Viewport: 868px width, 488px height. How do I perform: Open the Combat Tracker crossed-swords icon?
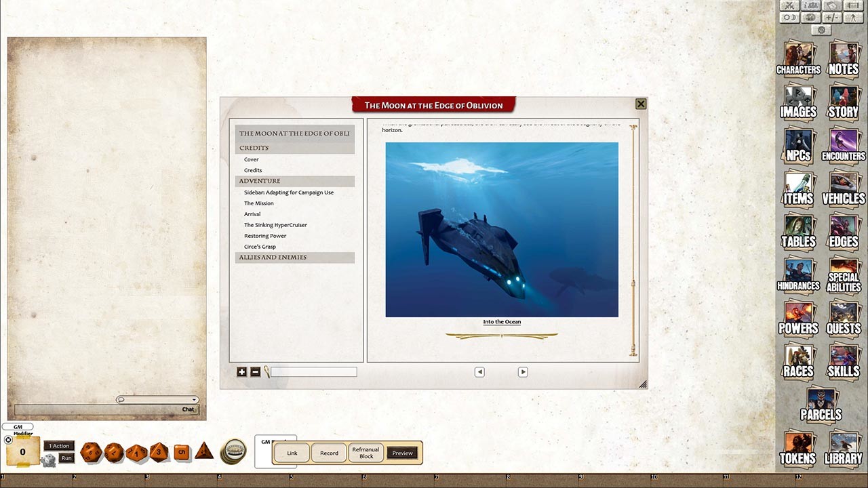(789, 6)
